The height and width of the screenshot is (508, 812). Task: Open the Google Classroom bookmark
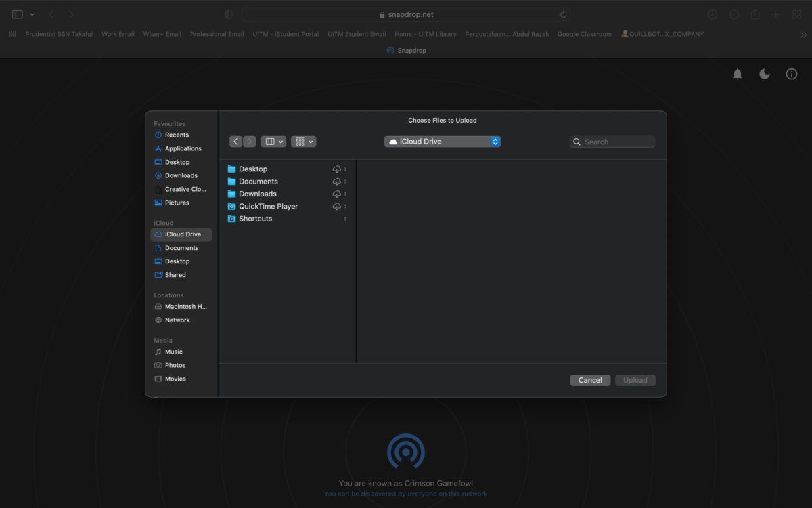584,34
